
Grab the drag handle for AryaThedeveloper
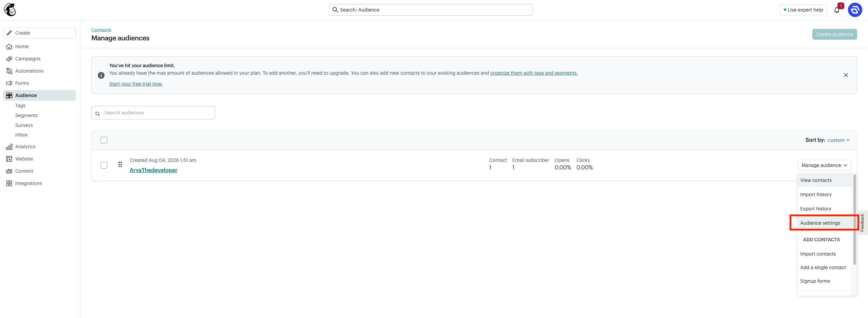pyautogui.click(x=120, y=164)
